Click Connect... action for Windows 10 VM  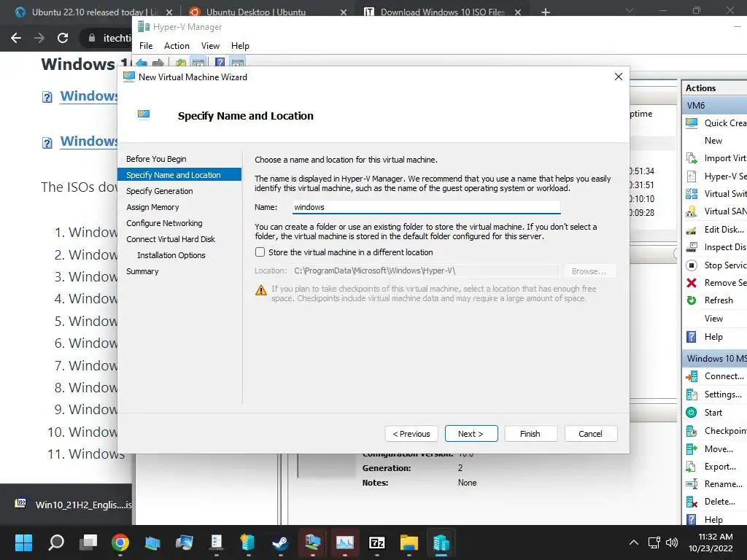716,376
